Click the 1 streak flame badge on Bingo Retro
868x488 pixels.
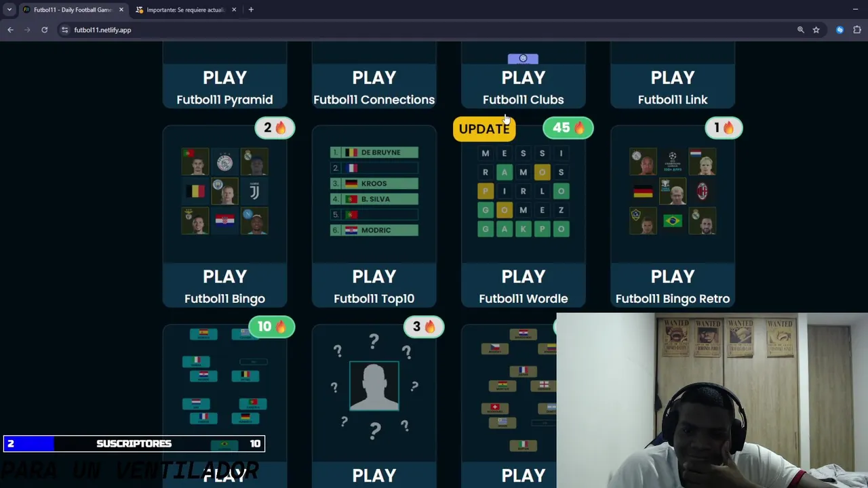pyautogui.click(x=724, y=127)
